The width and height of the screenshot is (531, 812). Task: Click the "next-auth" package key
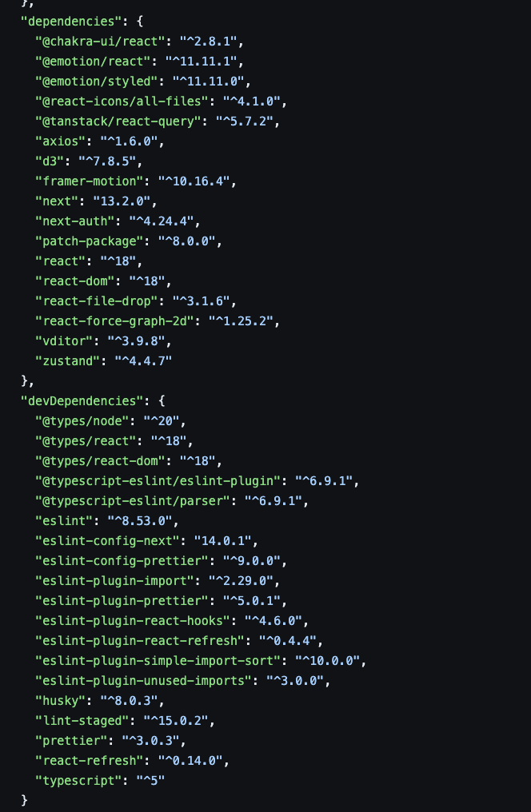(x=74, y=221)
